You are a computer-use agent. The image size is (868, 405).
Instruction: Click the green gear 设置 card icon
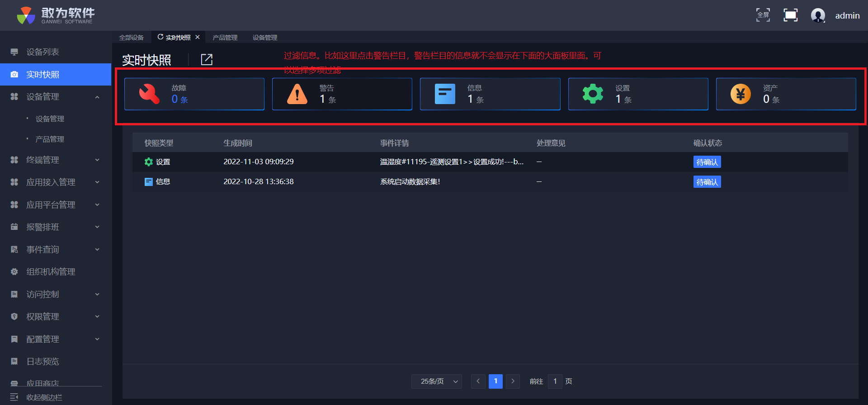coord(593,94)
